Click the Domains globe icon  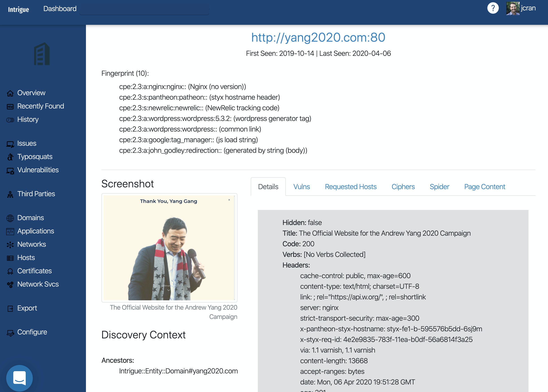click(x=10, y=218)
